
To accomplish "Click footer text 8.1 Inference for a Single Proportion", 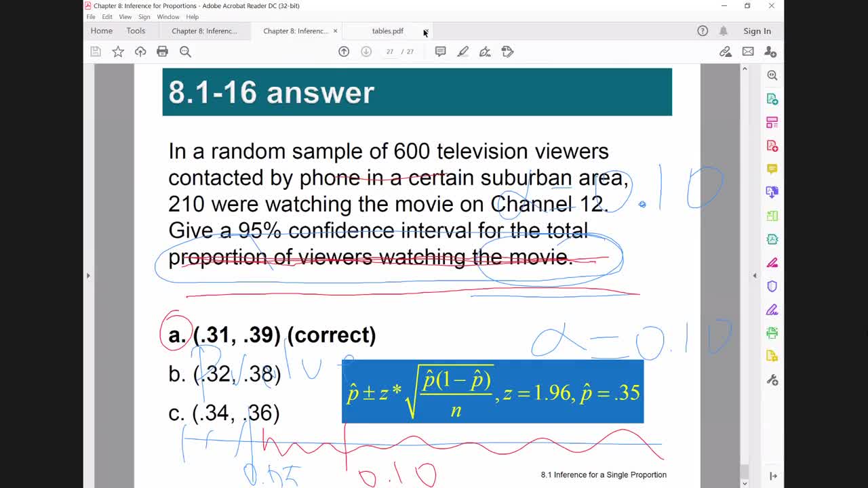I will 604,474.
